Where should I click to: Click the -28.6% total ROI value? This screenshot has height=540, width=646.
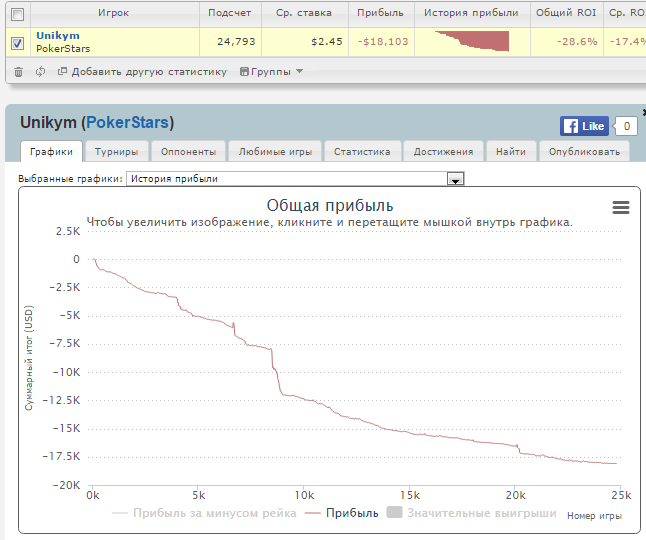(577, 42)
